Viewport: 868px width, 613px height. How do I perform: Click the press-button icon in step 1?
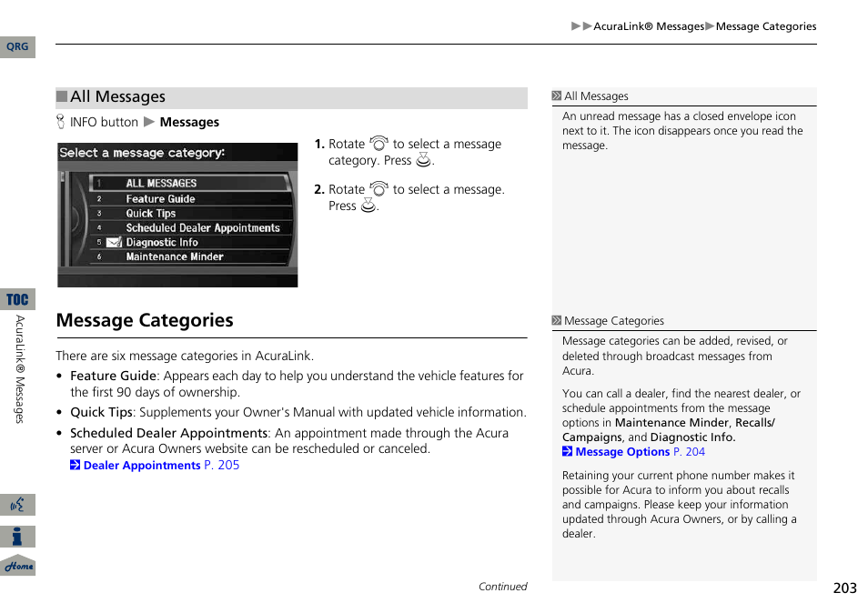pyautogui.click(x=423, y=160)
